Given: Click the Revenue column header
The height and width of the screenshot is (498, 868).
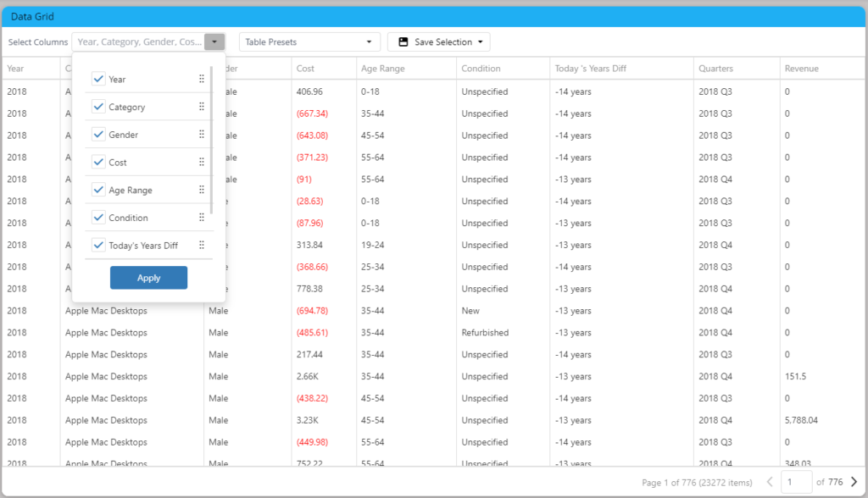Looking at the screenshot, I should pyautogui.click(x=800, y=68).
